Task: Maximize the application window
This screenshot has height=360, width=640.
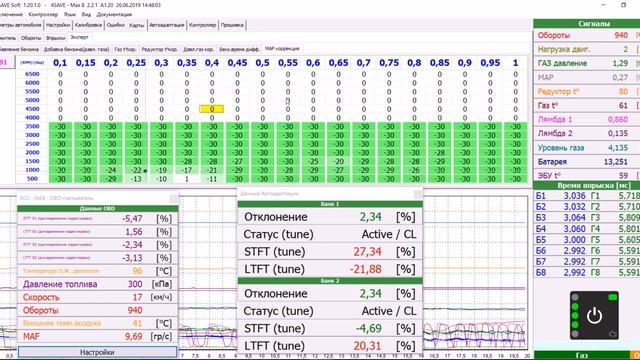Action: click(623, 5)
